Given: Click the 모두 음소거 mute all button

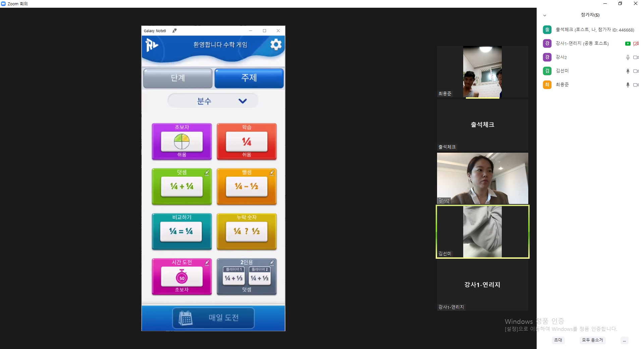Looking at the screenshot, I should (592, 340).
